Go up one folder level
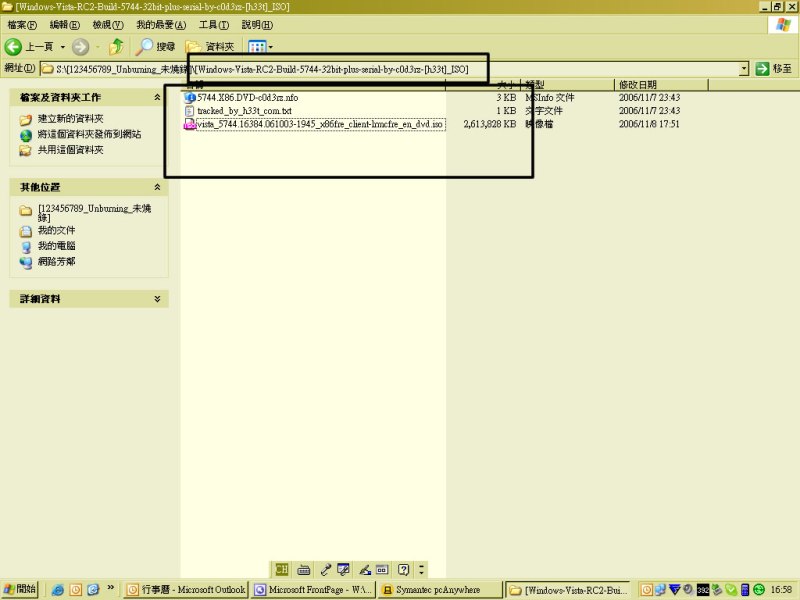Image resolution: width=800 pixels, height=600 pixels. (x=116, y=47)
